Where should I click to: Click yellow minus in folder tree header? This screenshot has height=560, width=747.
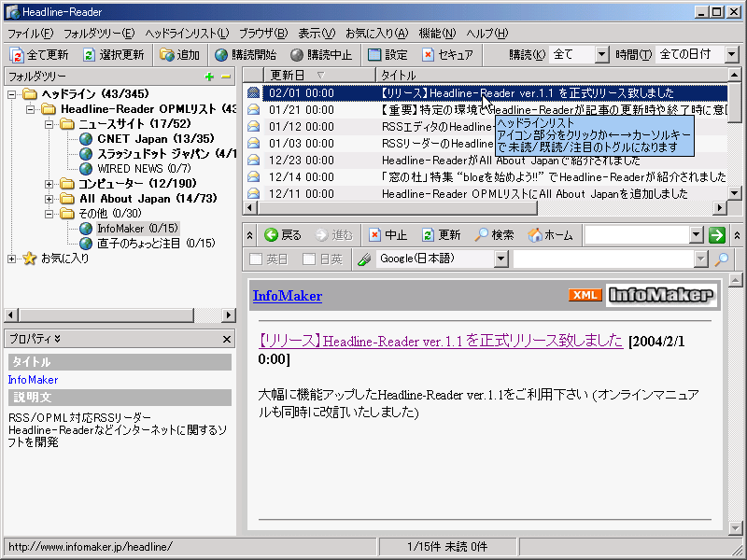coord(226,77)
